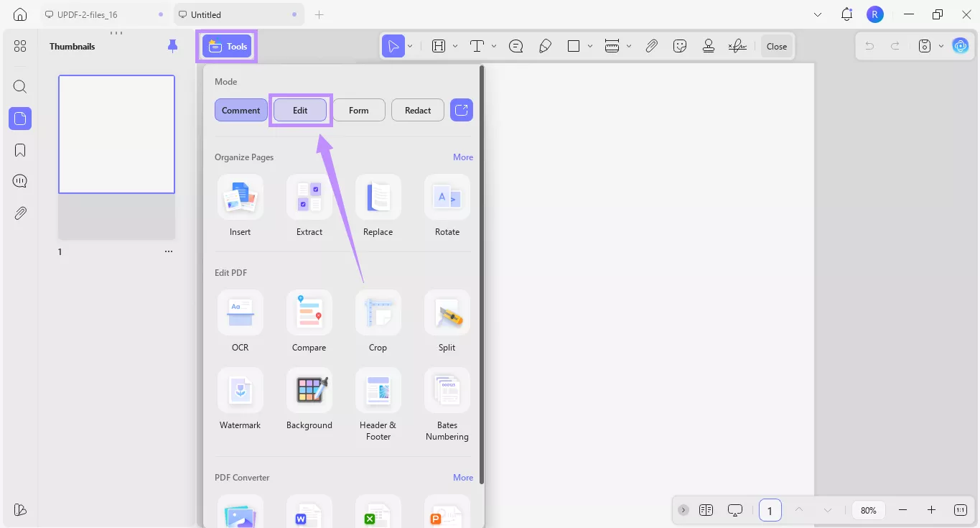Select the Sticky Note comment tool
The image size is (980, 528).
[515, 45]
